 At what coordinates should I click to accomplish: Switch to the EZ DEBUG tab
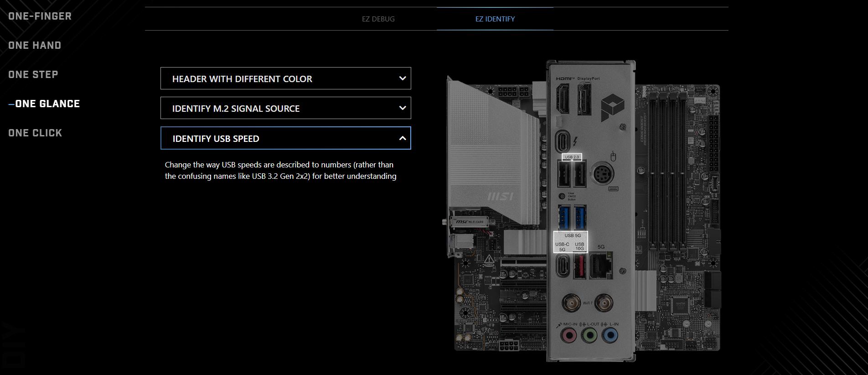coord(378,19)
